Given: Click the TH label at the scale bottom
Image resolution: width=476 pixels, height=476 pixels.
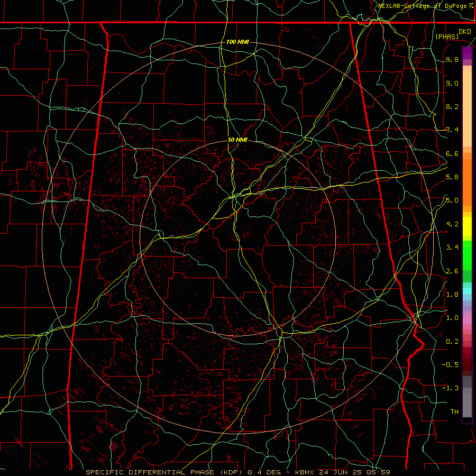Looking at the screenshot, I should 454,412.
